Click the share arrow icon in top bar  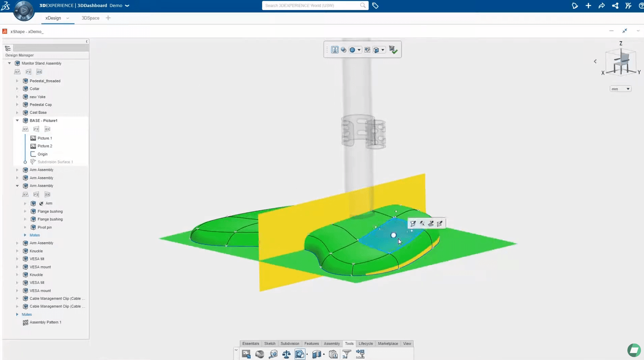tap(602, 6)
